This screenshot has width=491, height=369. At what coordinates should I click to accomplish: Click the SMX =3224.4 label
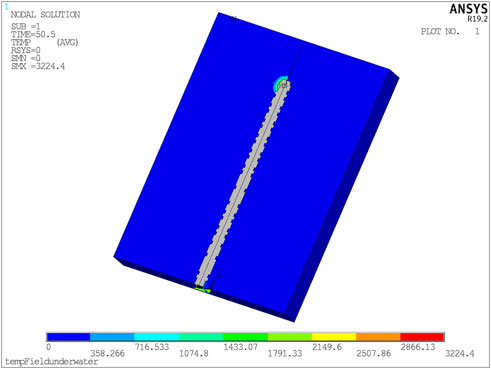(x=38, y=66)
